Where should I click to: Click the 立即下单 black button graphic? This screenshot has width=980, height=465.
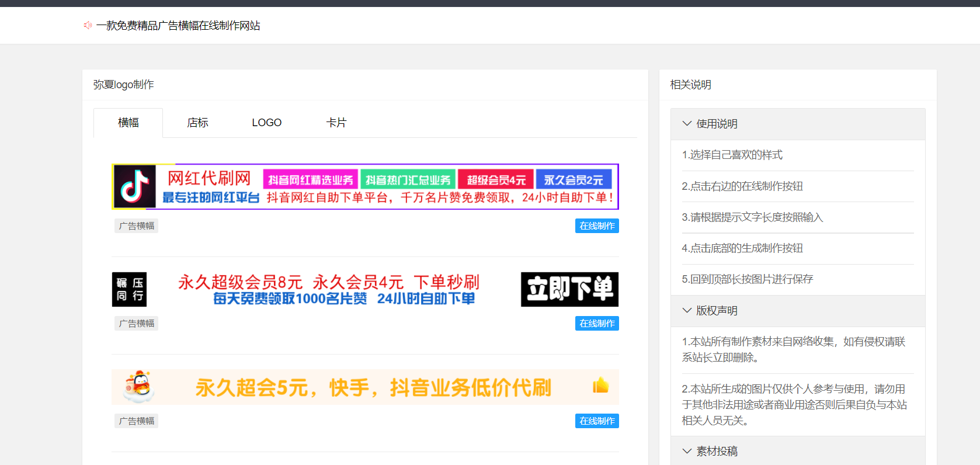569,289
